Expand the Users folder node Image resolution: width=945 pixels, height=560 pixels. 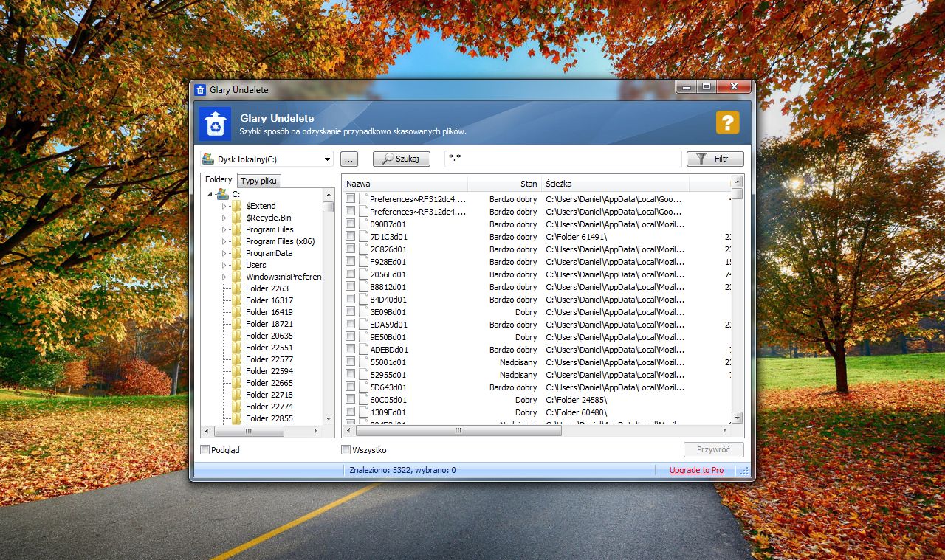click(224, 265)
